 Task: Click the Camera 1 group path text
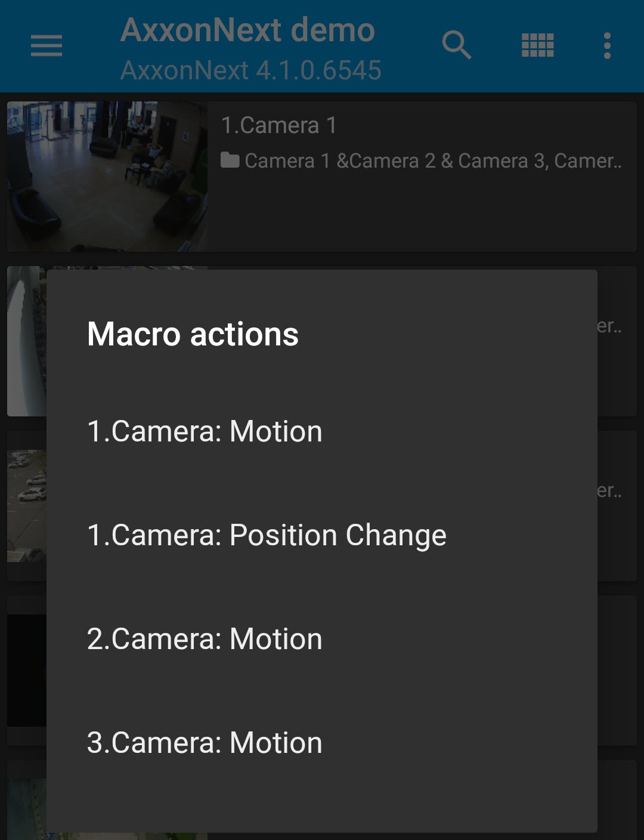pos(433,160)
